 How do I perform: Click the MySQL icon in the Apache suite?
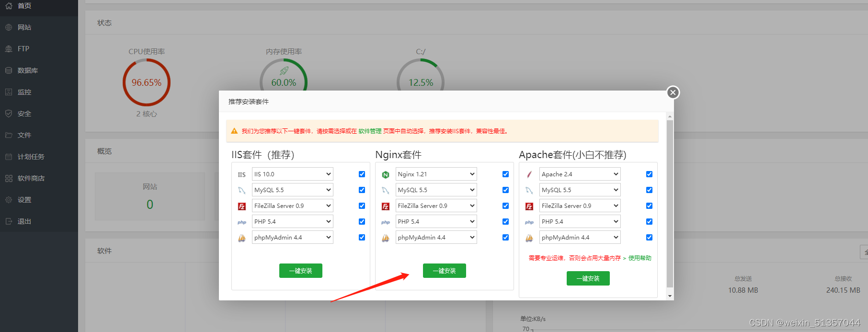pos(529,191)
